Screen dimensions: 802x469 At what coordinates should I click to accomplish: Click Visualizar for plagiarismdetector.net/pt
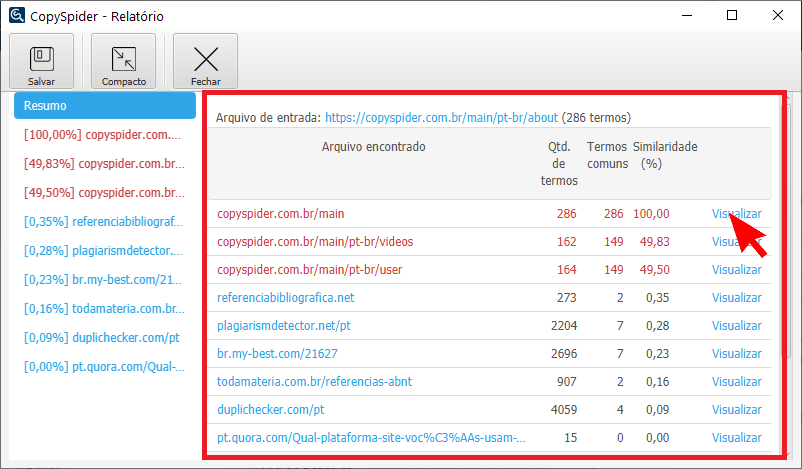(737, 326)
